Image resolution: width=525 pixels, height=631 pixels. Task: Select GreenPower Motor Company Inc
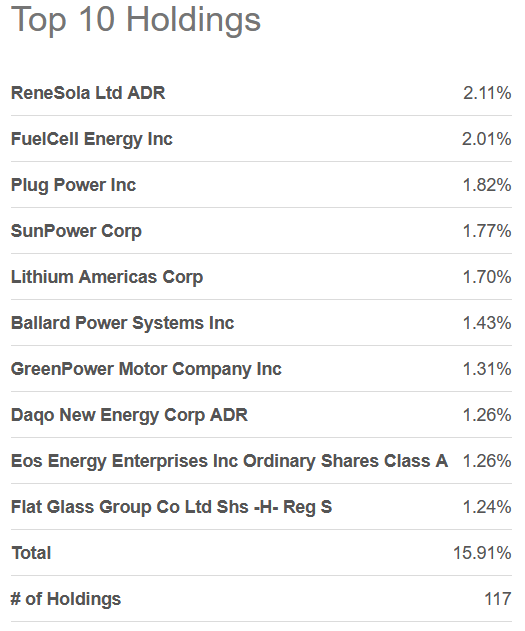(146, 369)
